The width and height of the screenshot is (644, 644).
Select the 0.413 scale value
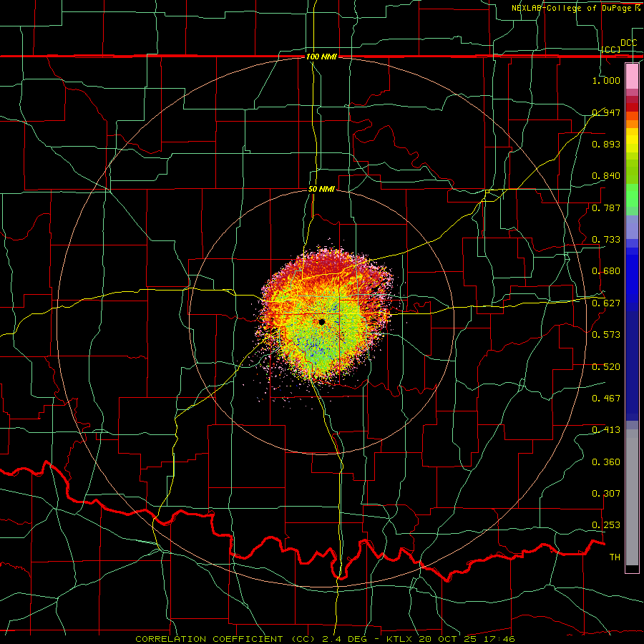click(x=606, y=429)
